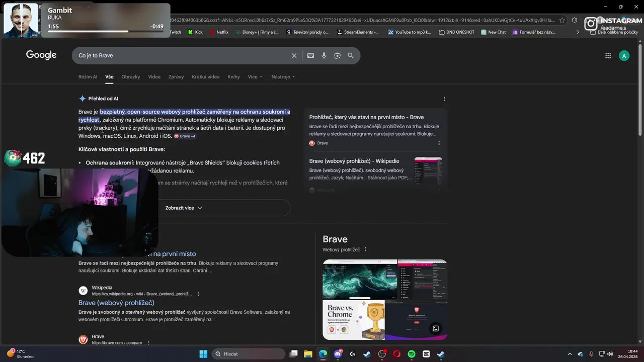Screen dimensions: 644x362
Task: Open Discord from taskbar
Action: coord(338,354)
